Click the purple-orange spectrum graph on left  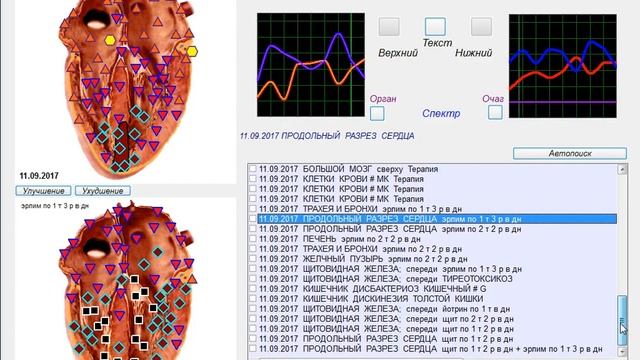tap(311, 65)
